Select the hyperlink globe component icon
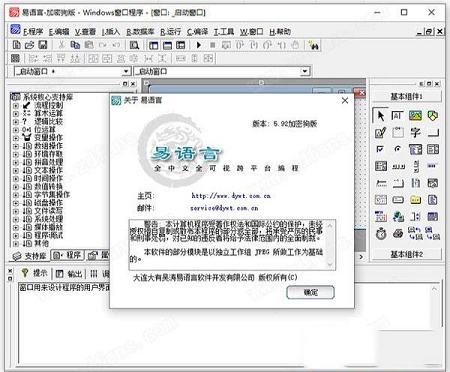 (x=398, y=217)
